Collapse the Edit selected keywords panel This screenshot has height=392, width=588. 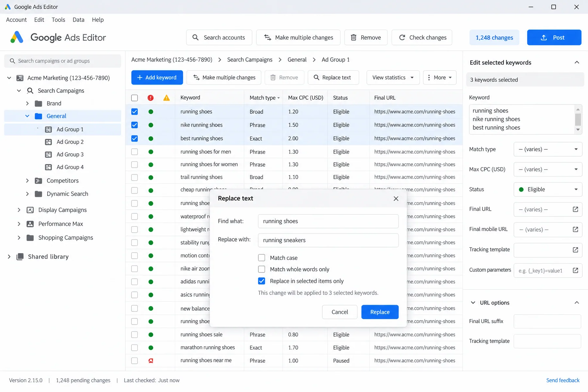point(577,62)
